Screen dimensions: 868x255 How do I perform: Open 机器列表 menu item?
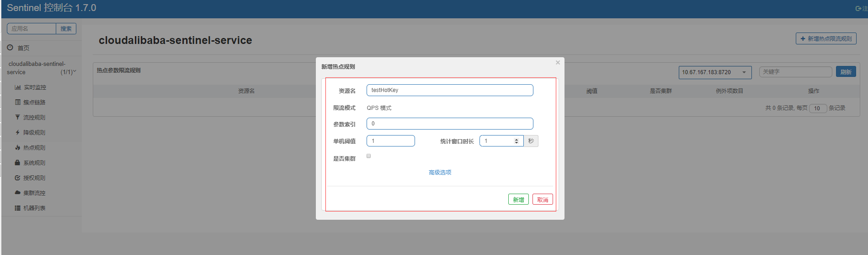point(34,208)
